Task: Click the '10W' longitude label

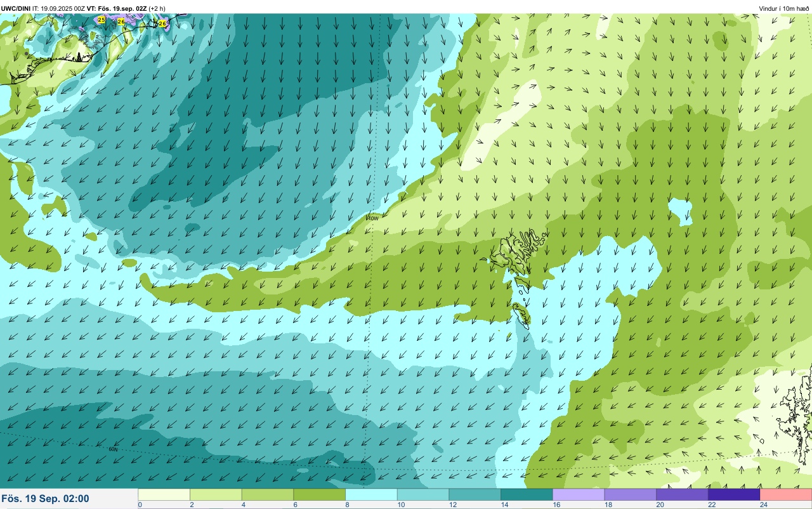Action: tap(373, 218)
